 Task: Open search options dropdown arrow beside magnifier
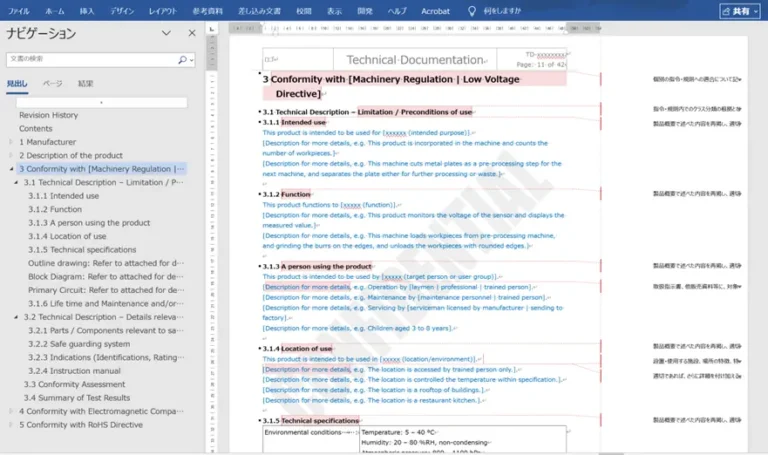(192, 60)
